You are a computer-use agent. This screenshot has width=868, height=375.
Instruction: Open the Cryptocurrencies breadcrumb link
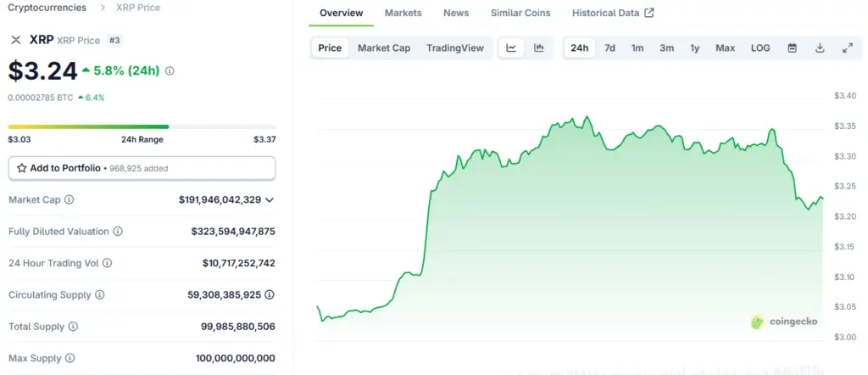pyautogui.click(x=47, y=8)
